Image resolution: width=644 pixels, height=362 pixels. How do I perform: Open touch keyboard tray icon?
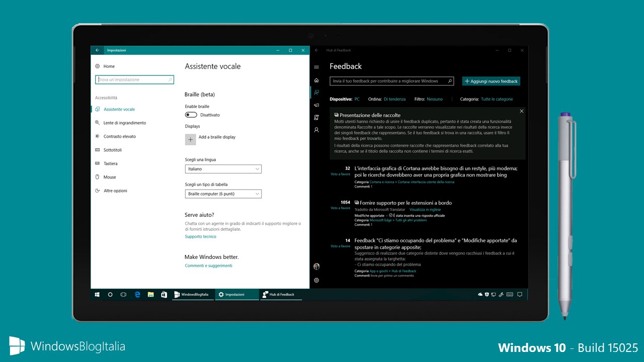pos(510,295)
